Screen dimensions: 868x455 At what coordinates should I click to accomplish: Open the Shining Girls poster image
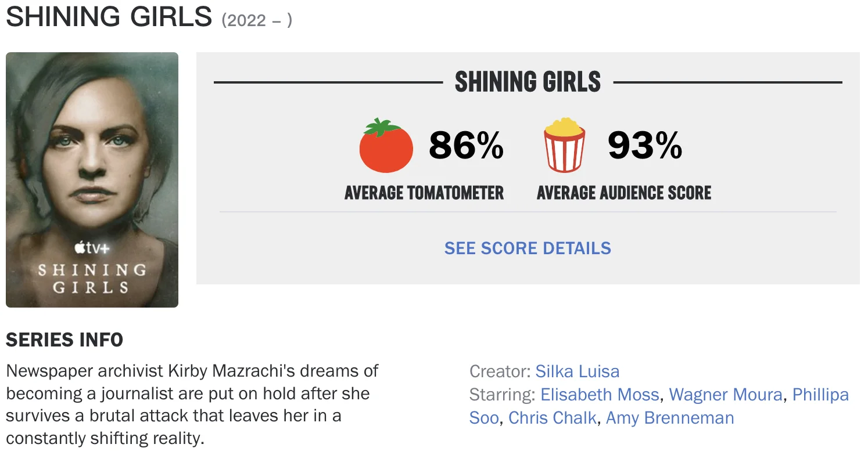tap(92, 174)
